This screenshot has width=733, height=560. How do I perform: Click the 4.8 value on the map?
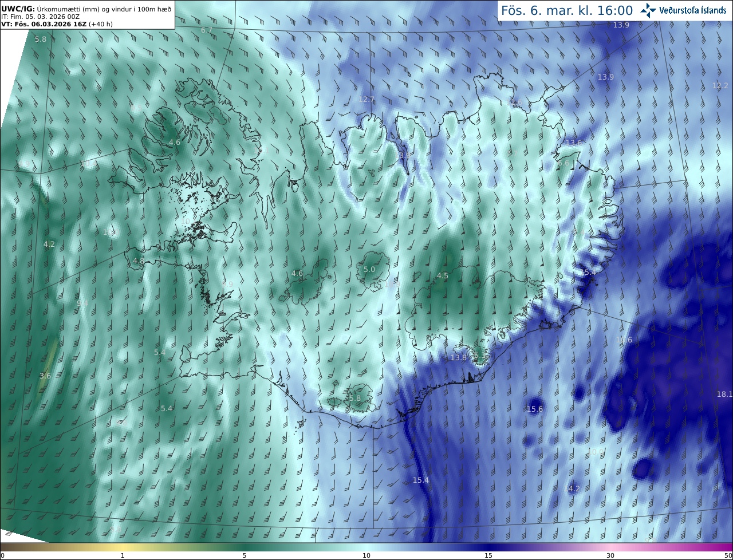tap(139, 261)
